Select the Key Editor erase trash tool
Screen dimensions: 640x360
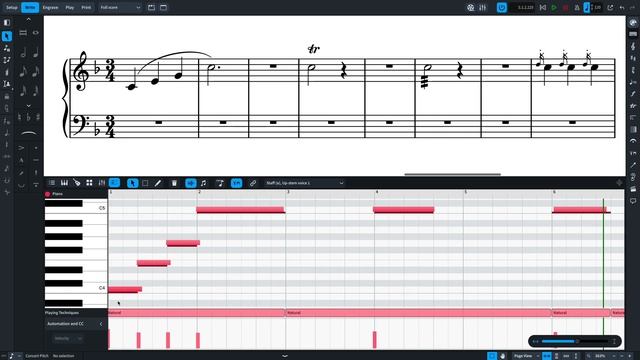tap(174, 183)
